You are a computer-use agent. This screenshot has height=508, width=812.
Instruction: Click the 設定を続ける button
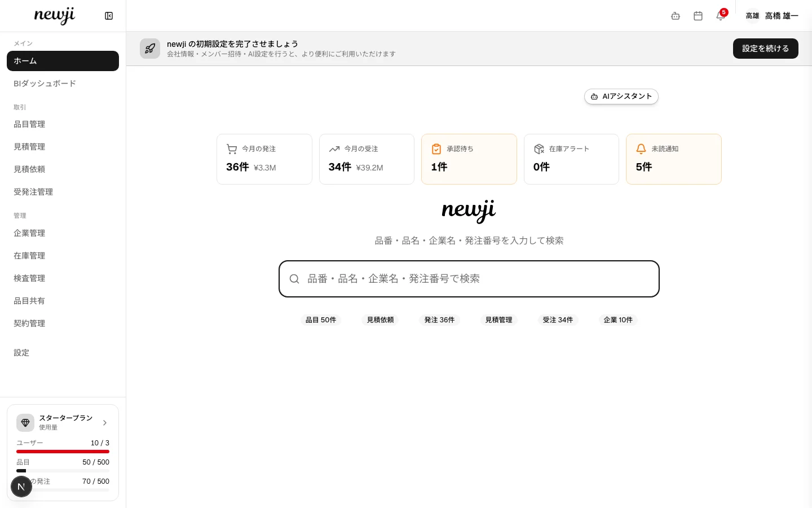[x=766, y=49]
